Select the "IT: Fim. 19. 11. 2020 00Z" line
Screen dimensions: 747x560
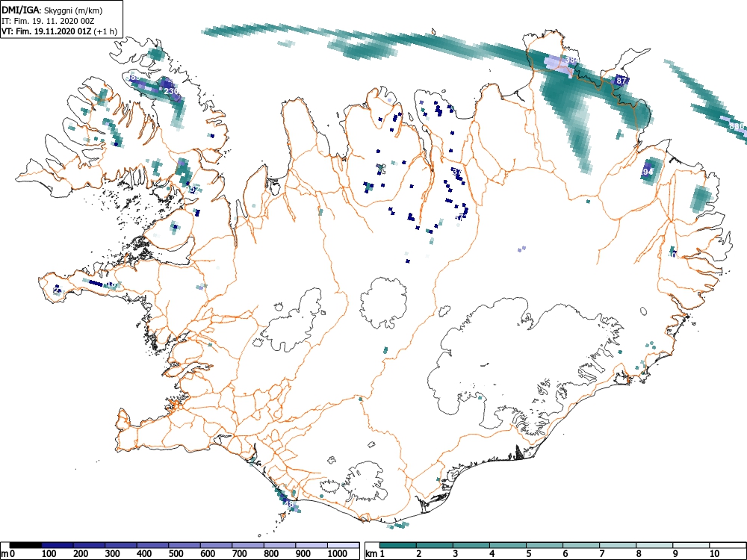click(46, 21)
